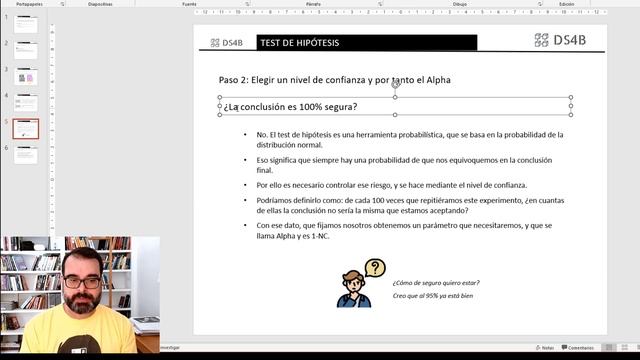This screenshot has height=360, width=640.
Task: Select slide 3 thumbnail
Action: pos(26,77)
